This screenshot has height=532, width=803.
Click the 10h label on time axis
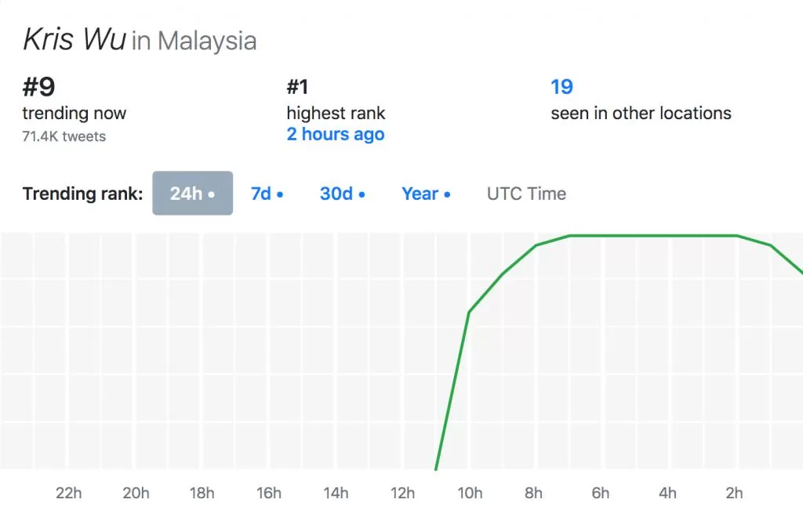tap(470, 493)
